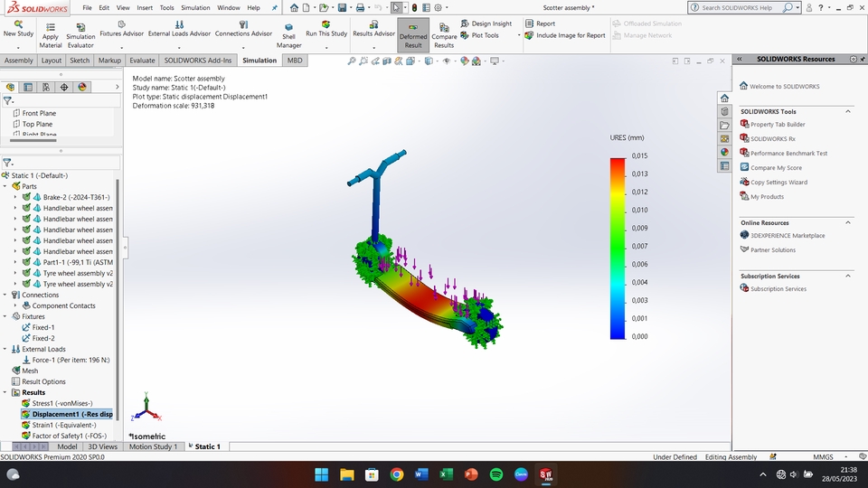This screenshot has width=868, height=488.
Task: Click Compare Results
Action: [x=444, y=36]
